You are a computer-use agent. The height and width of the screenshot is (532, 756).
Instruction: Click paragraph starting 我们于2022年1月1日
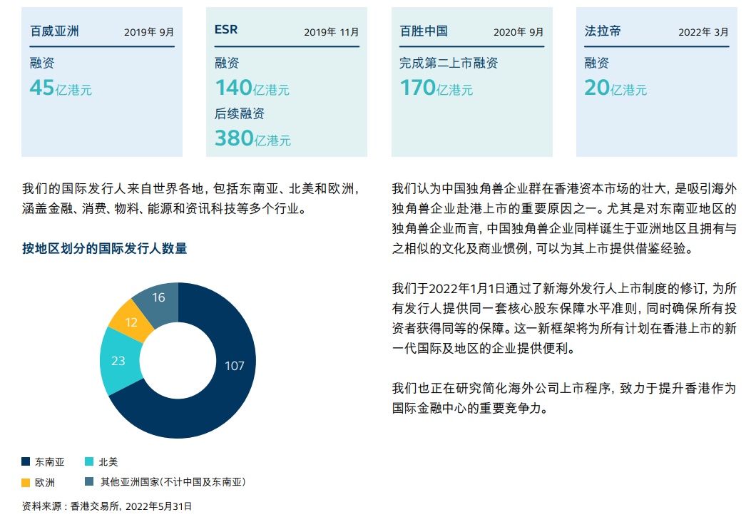[x=564, y=319]
